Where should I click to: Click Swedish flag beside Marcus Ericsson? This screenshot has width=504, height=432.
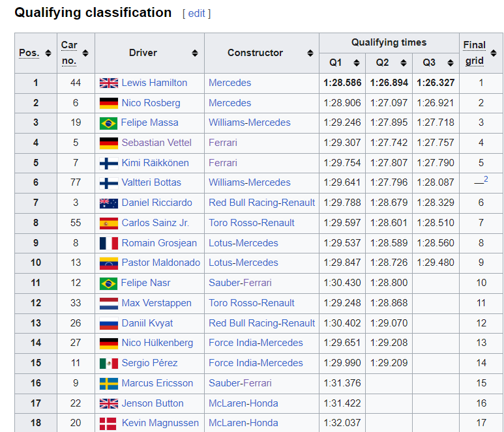tap(109, 384)
